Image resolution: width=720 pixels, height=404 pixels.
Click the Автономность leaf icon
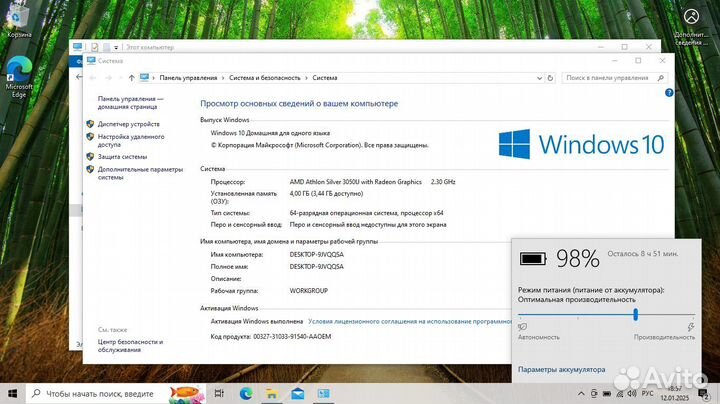point(522,327)
